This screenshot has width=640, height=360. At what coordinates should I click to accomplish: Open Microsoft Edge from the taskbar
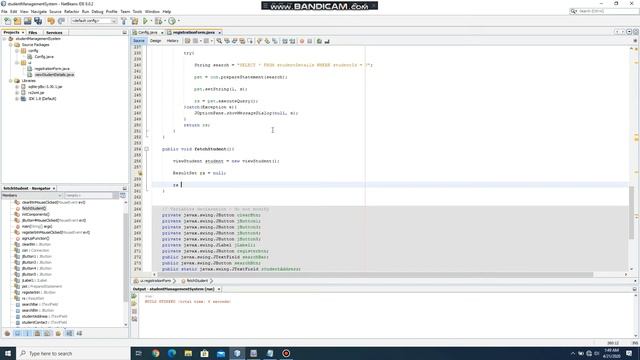click(172, 353)
